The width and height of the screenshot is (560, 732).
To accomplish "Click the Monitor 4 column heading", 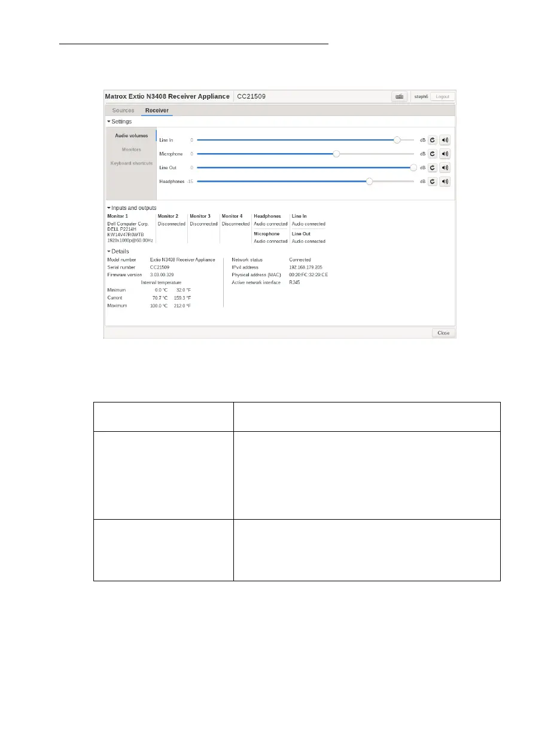I will coord(232,216).
